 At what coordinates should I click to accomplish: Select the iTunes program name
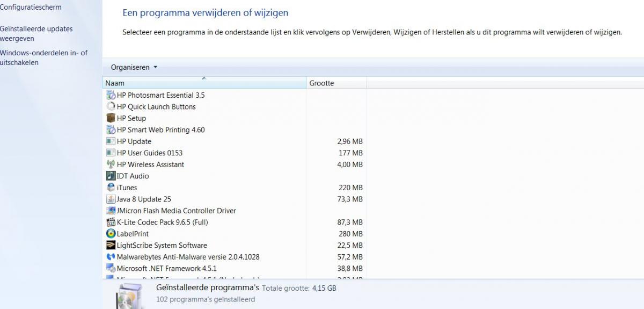[127, 188]
